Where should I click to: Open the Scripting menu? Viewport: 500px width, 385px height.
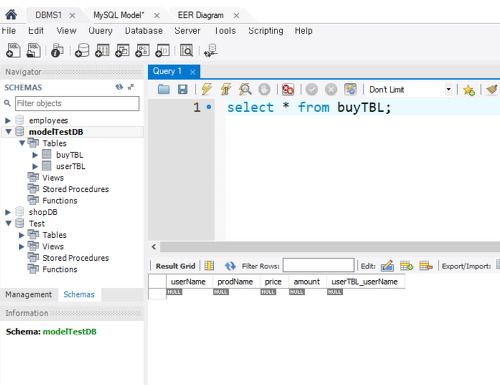tap(266, 31)
